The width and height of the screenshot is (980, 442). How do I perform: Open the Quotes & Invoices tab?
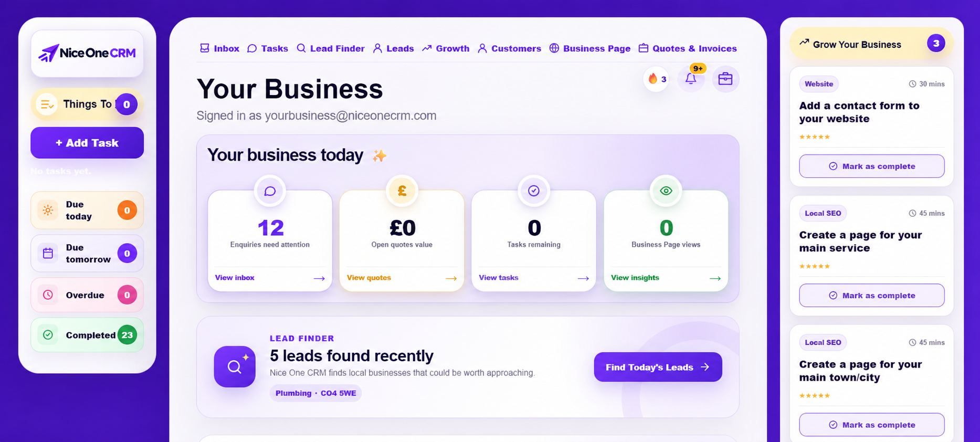click(x=688, y=48)
